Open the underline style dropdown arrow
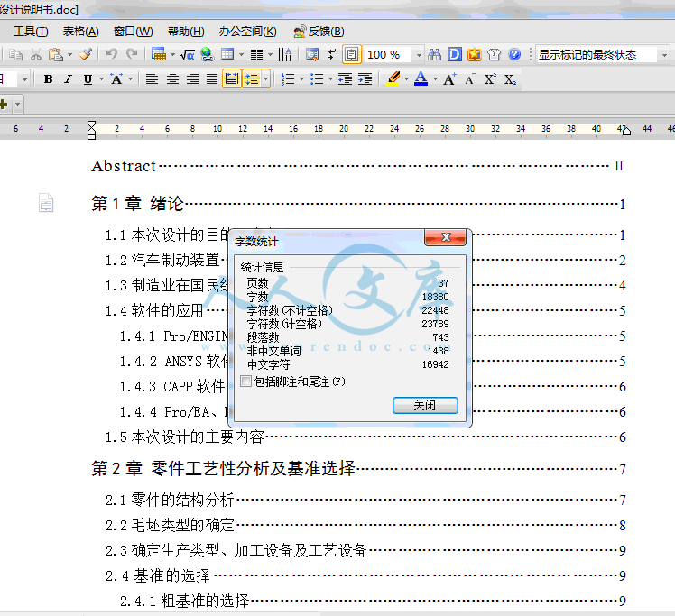 (102, 79)
